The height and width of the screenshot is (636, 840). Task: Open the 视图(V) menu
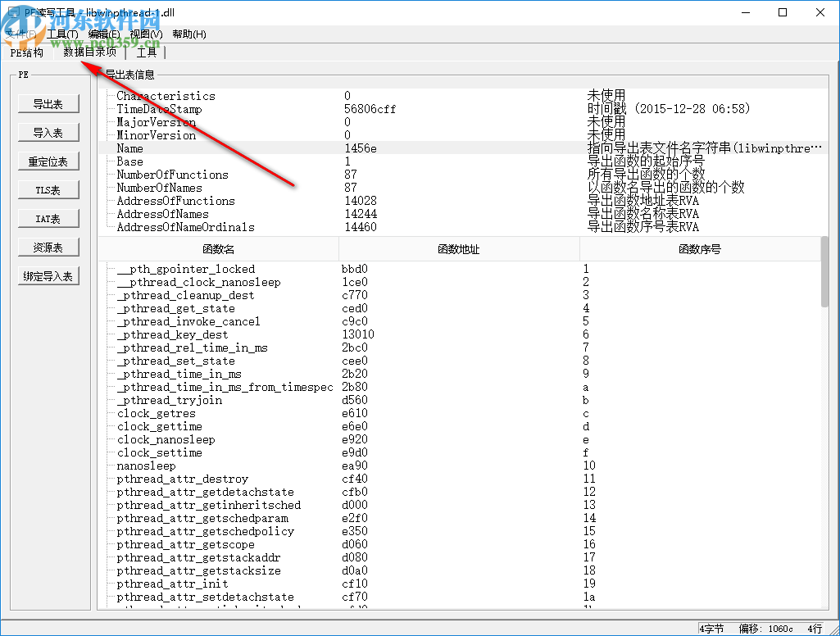(146, 34)
